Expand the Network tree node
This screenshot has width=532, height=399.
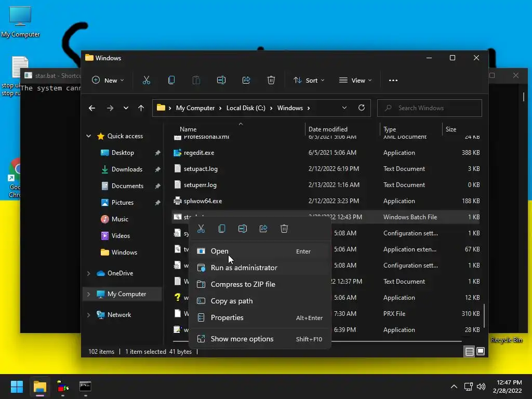(x=88, y=315)
